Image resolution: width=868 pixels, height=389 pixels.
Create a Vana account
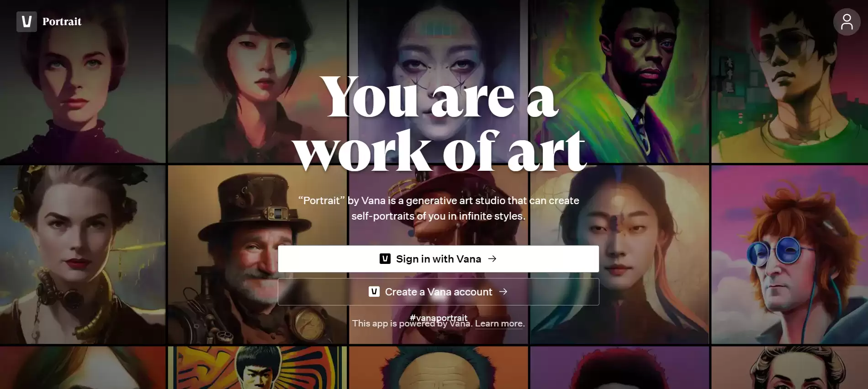439,292
